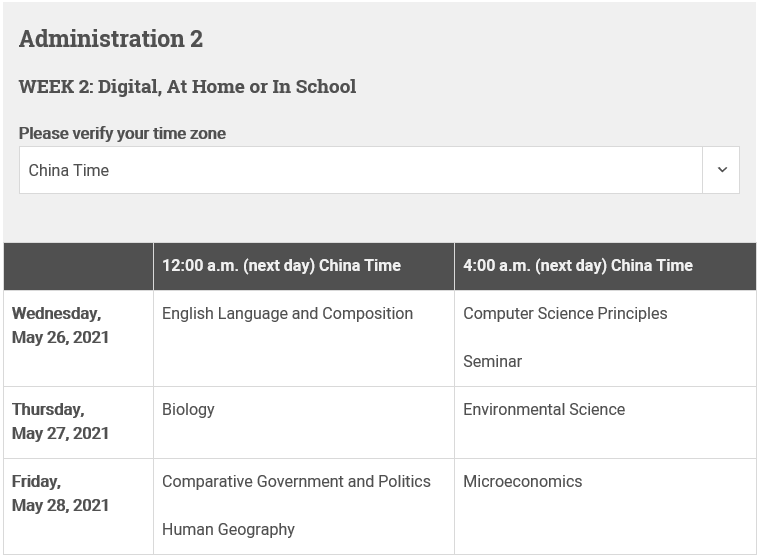Click the 12:00 a.m. China Time column header
The width and height of the screenshot is (761, 558).
(281, 265)
